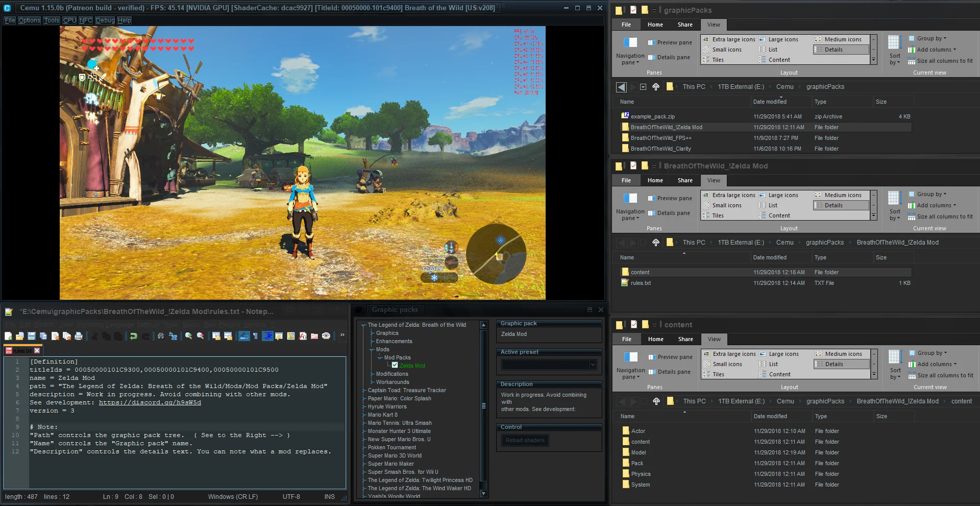Click the graphic packs tree scrollbar
Image resolution: width=980 pixels, height=506 pixels.
coord(483,406)
